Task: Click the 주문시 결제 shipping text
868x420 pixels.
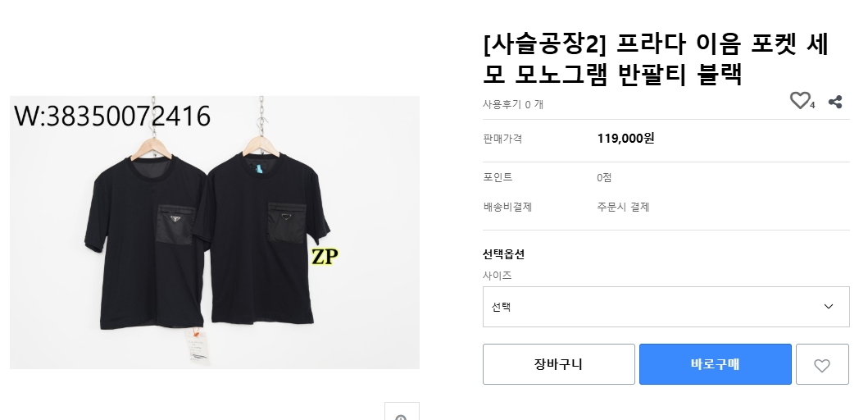Action: 623,207
